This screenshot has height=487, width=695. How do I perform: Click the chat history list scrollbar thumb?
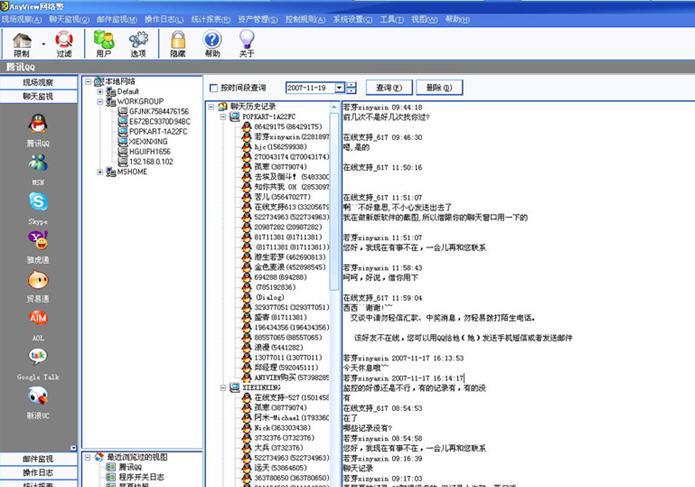(x=334, y=202)
